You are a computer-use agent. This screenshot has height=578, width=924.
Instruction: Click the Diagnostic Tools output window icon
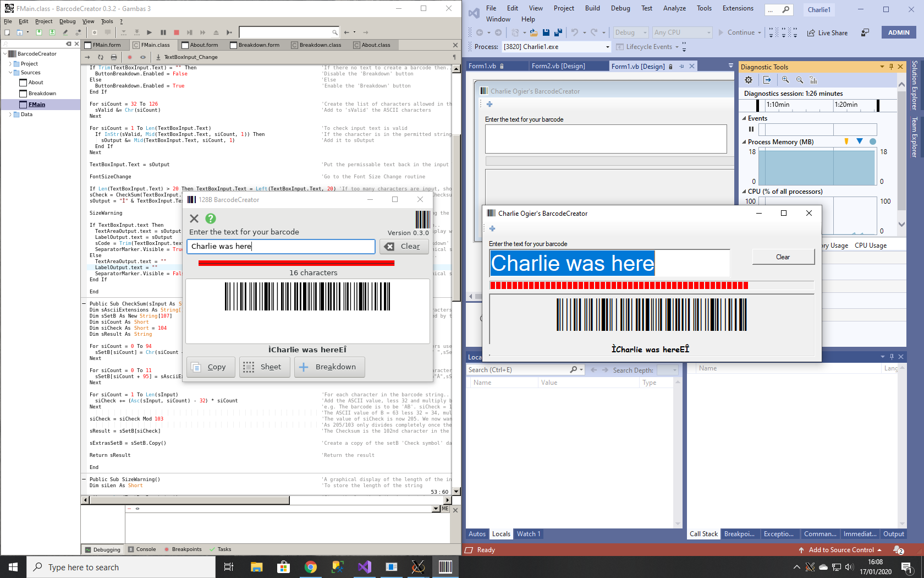(x=767, y=80)
